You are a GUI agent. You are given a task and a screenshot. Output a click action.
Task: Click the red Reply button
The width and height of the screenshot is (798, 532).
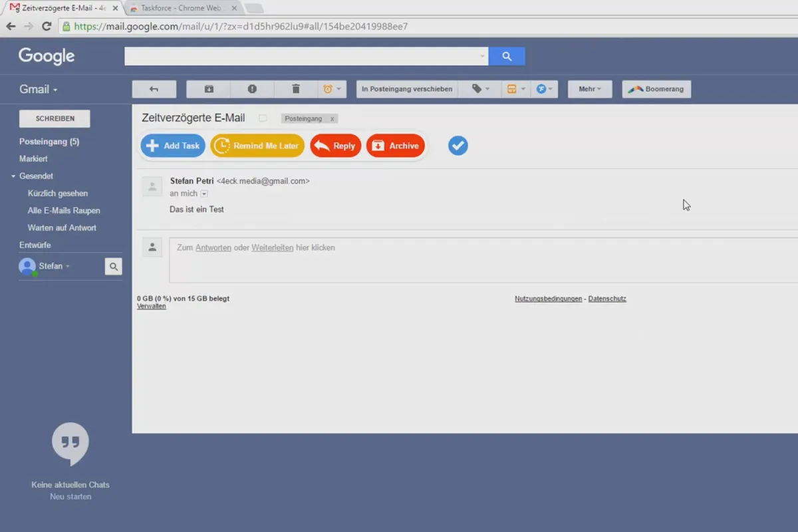pyautogui.click(x=336, y=146)
